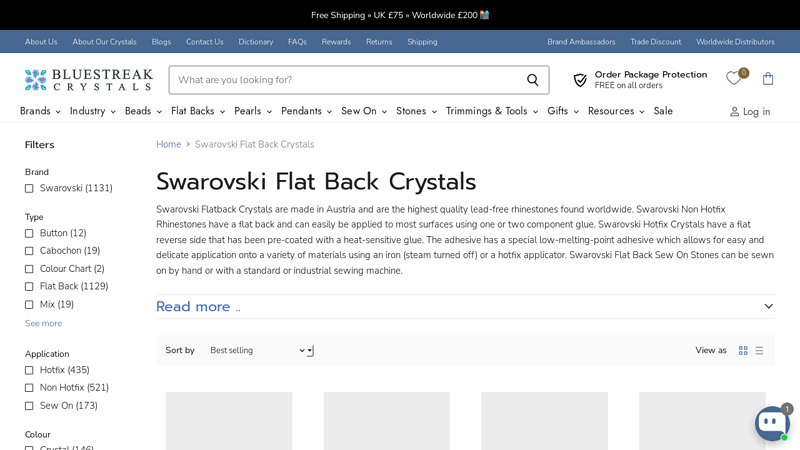Click the Free Shipping announcement banner text
The width and height of the screenshot is (800, 450).
coord(400,15)
